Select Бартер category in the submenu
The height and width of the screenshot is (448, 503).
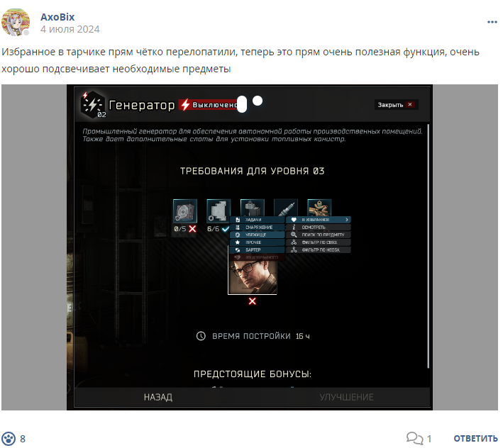[x=258, y=250]
